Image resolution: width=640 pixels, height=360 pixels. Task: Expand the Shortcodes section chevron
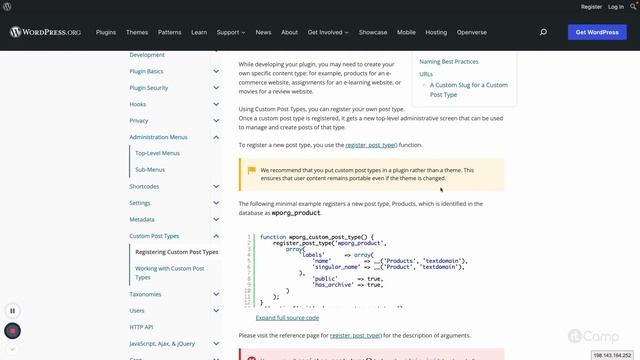216,187
